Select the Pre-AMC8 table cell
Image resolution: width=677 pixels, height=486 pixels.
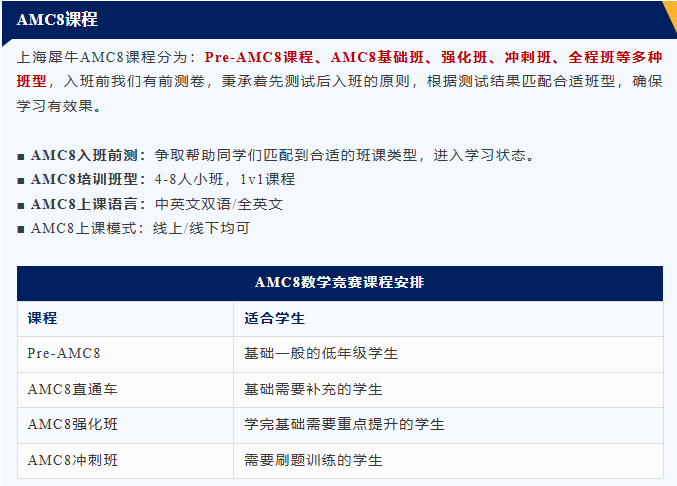[x=64, y=353]
